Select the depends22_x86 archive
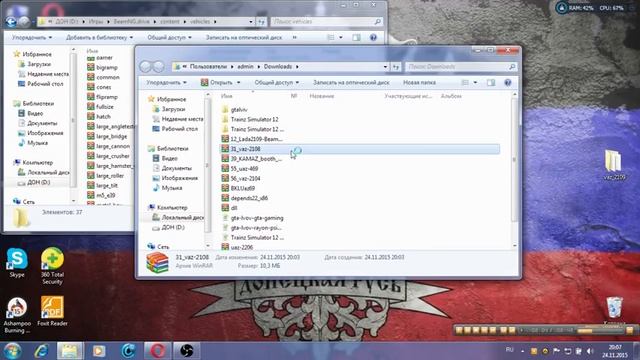640x360 pixels. [x=245, y=198]
